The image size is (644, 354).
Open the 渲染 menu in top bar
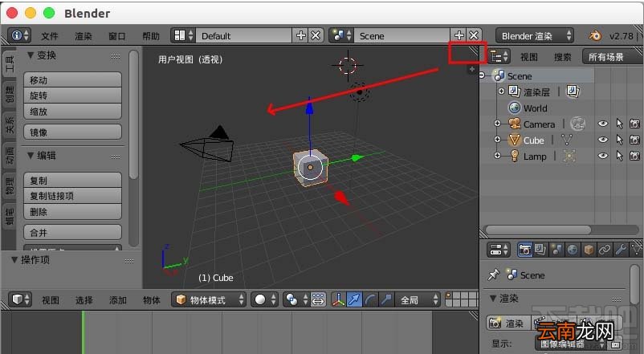point(84,36)
